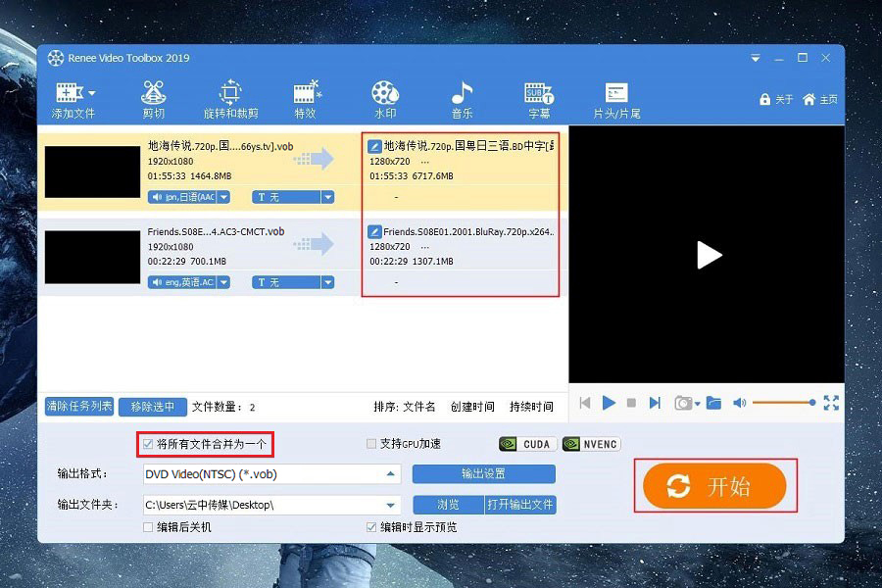The height and width of the screenshot is (588, 882).
Task: Open output options dots for 地海传说
Action: (425, 162)
